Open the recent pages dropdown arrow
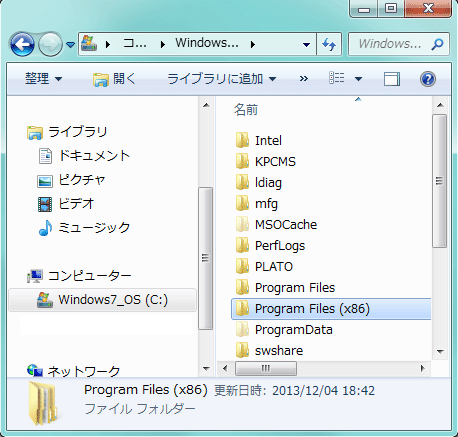The height and width of the screenshot is (437, 458). [70, 44]
